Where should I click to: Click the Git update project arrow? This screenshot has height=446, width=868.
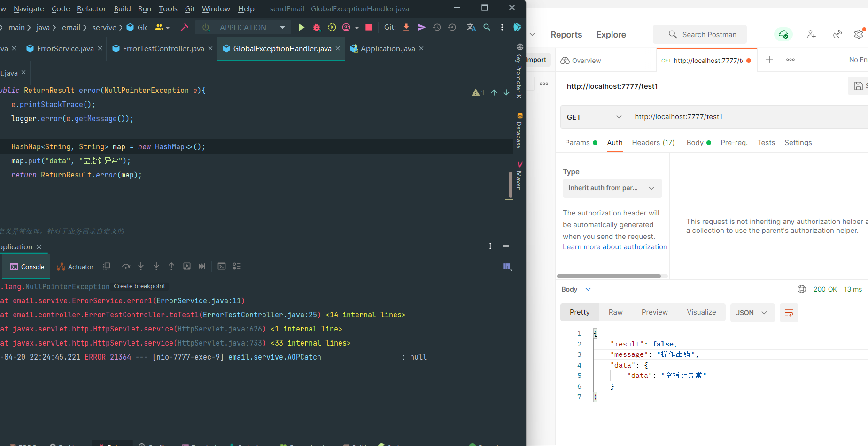click(x=406, y=28)
